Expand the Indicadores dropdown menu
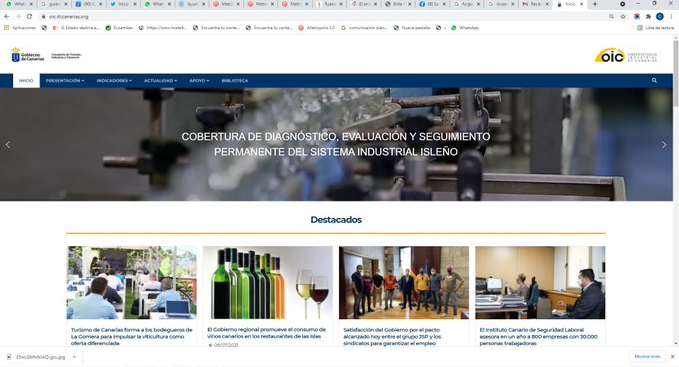 coord(114,81)
